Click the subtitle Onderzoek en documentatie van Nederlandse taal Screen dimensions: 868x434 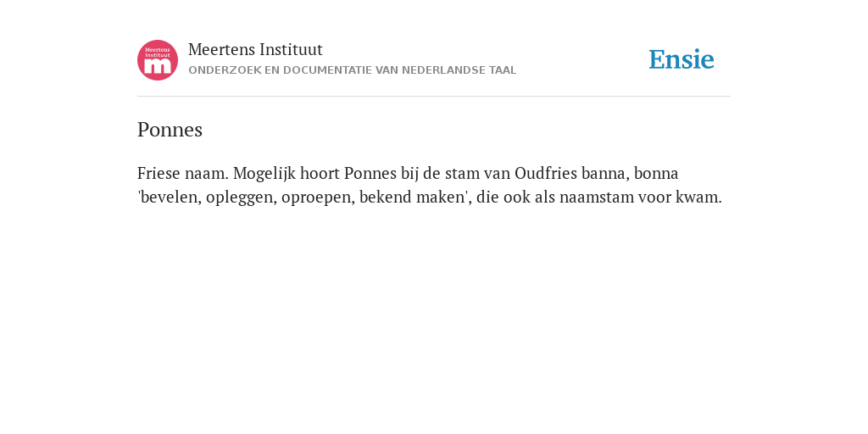pos(352,70)
